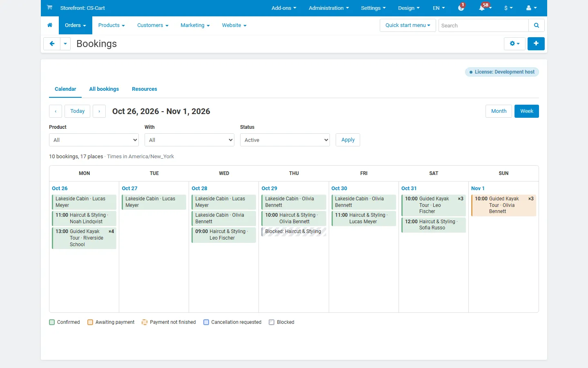Click the plus button to add booking
588x368 pixels.
coord(536,44)
